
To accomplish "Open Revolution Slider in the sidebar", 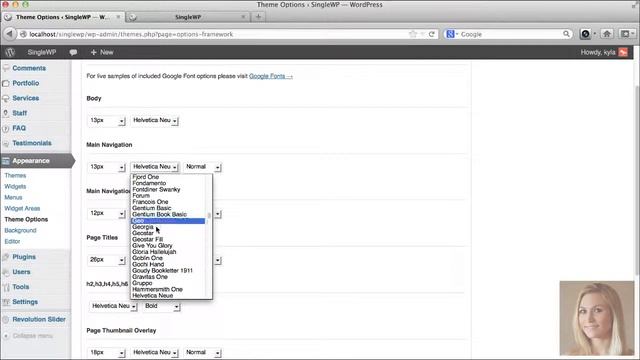I will tap(39, 320).
